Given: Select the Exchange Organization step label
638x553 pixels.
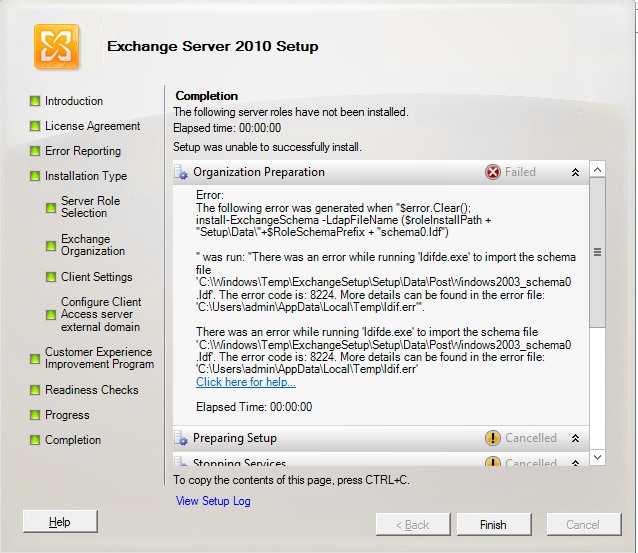Looking at the screenshot, I should point(93,245).
